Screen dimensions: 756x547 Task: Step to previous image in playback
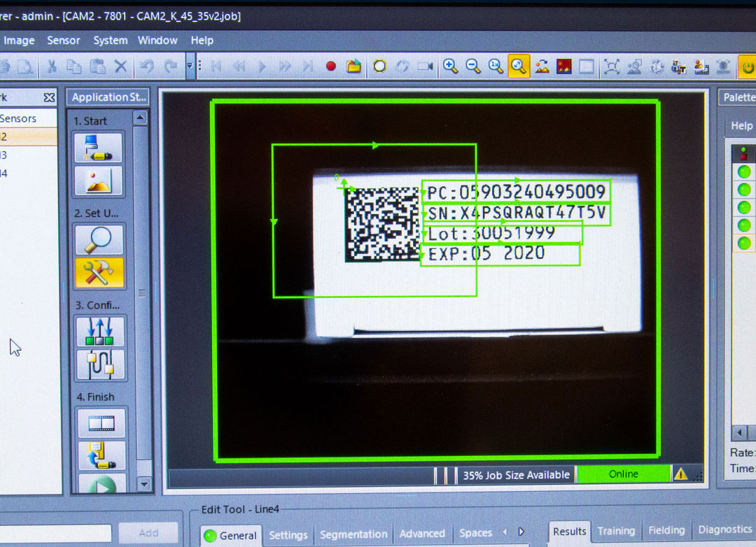pos(239,66)
